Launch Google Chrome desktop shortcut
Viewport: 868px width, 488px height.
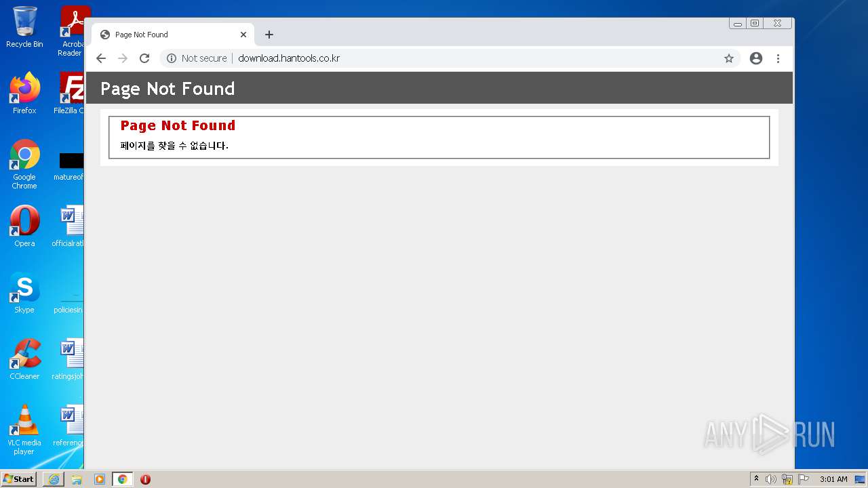24,164
